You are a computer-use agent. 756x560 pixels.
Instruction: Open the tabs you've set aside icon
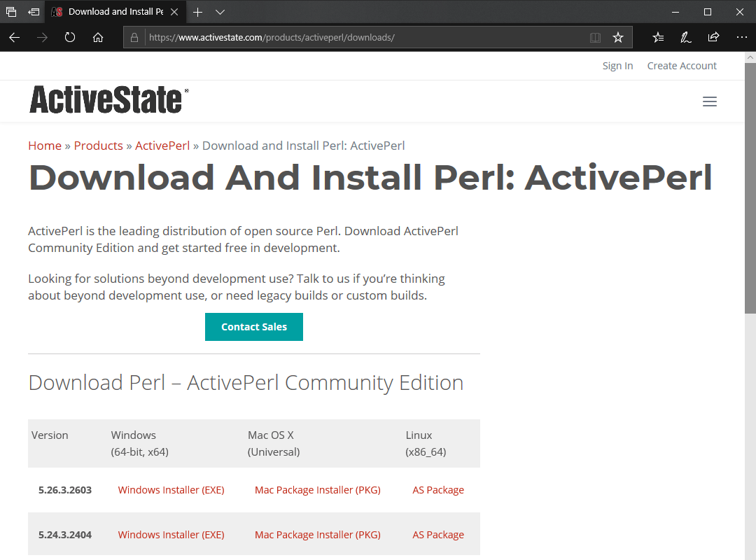click(11, 12)
